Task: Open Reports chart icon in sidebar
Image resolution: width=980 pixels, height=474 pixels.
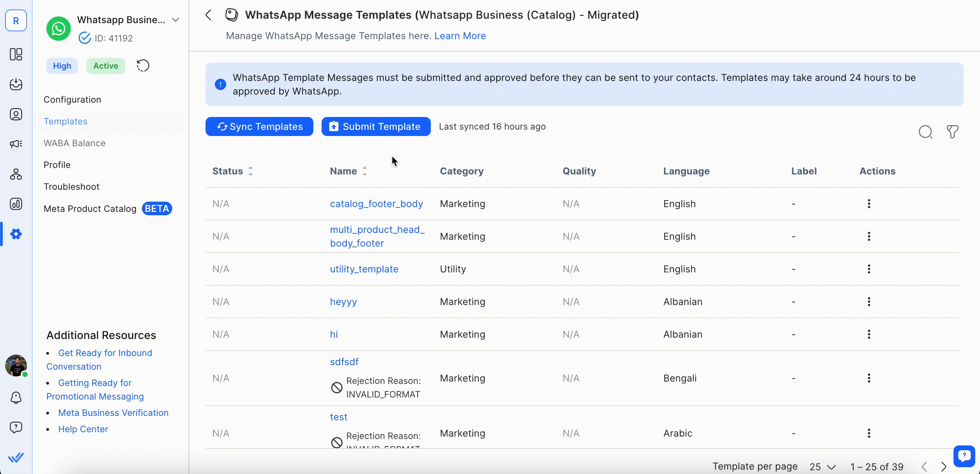Action: [x=16, y=204]
